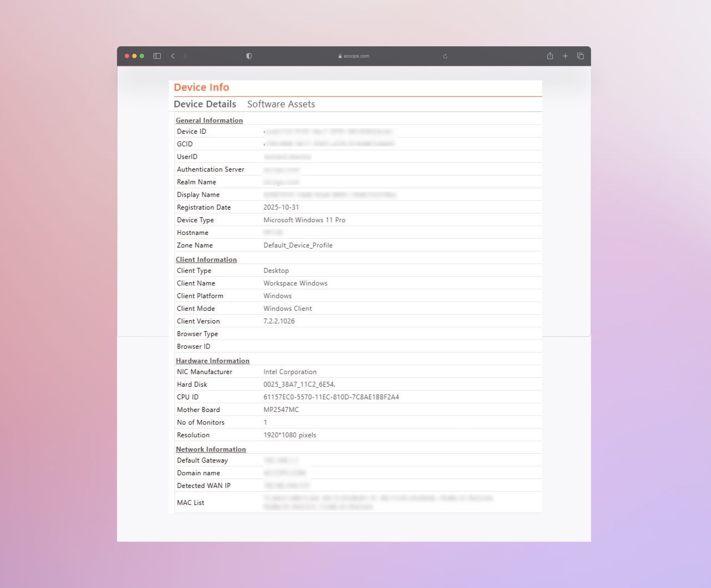The image size is (711, 588).
Task: Click the red close window button
Action: (127, 56)
